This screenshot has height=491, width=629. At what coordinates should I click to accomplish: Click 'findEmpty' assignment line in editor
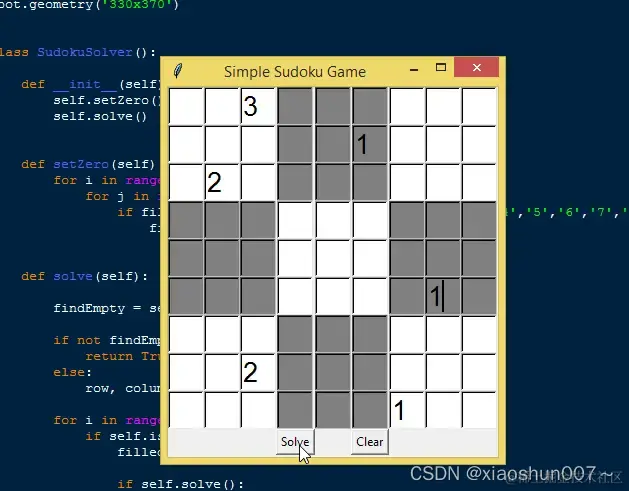click(x=107, y=308)
